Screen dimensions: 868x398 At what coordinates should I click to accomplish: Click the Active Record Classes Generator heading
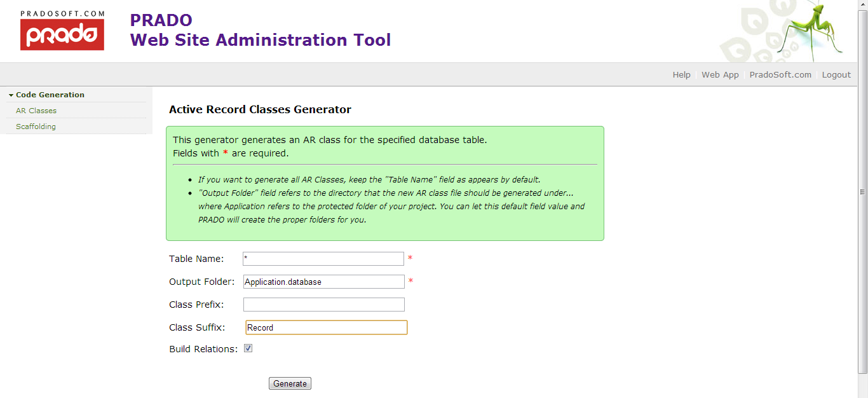(260, 109)
